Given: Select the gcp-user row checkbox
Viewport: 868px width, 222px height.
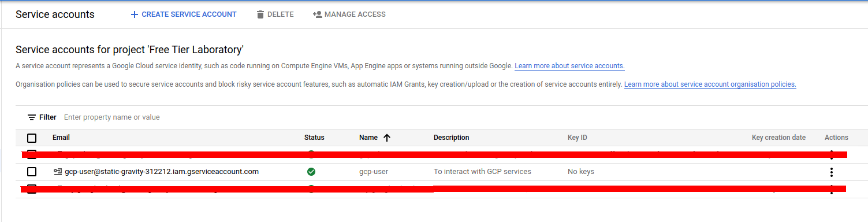Looking at the screenshot, I should pyautogui.click(x=32, y=172).
